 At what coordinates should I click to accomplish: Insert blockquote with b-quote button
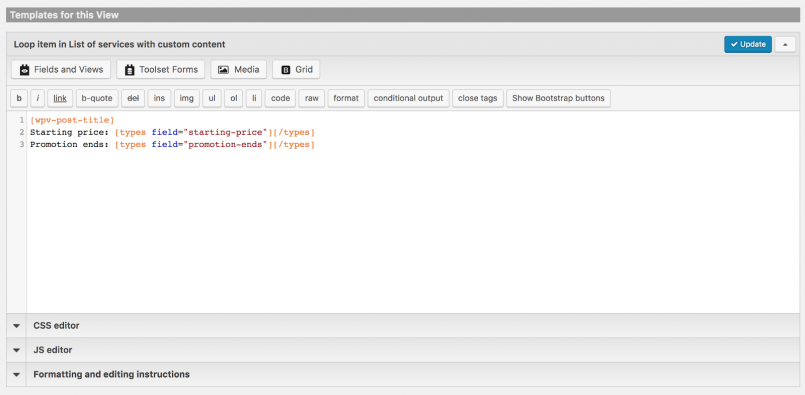coord(97,98)
